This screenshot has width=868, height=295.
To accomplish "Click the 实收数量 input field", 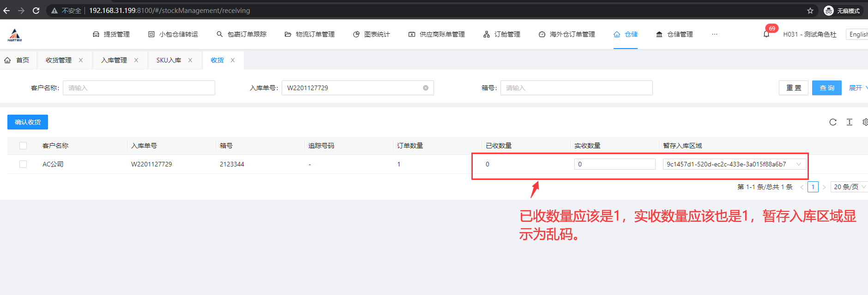I will point(614,164).
